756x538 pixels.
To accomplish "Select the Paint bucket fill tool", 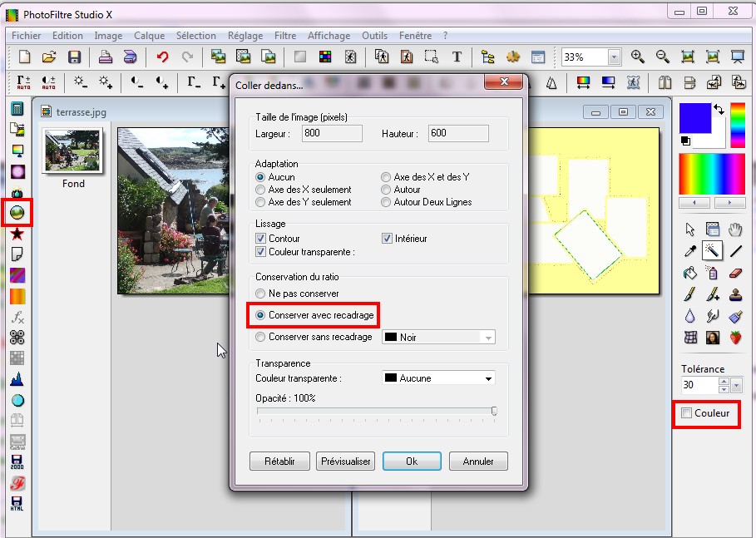I will (690, 273).
